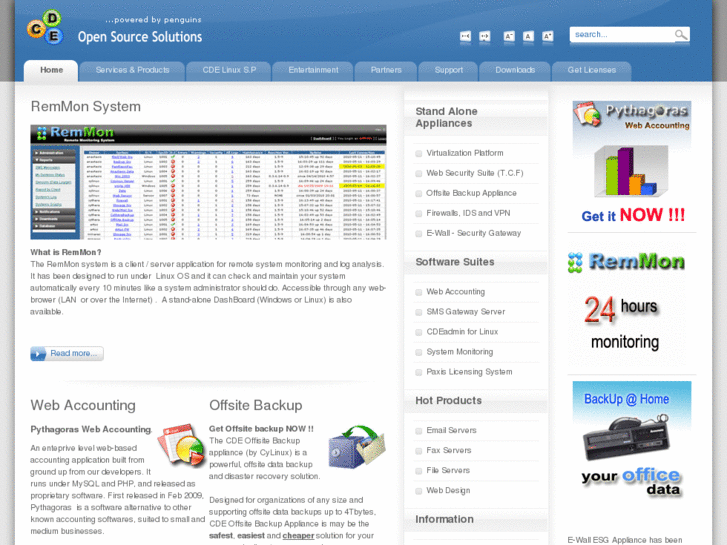The height and width of the screenshot is (545, 727).
Task: Open the File Servers link
Action: (x=448, y=470)
